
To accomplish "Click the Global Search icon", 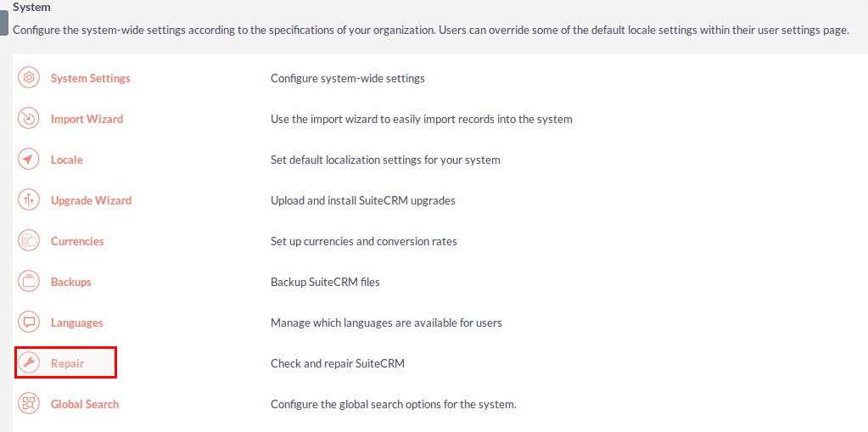I will [x=29, y=404].
